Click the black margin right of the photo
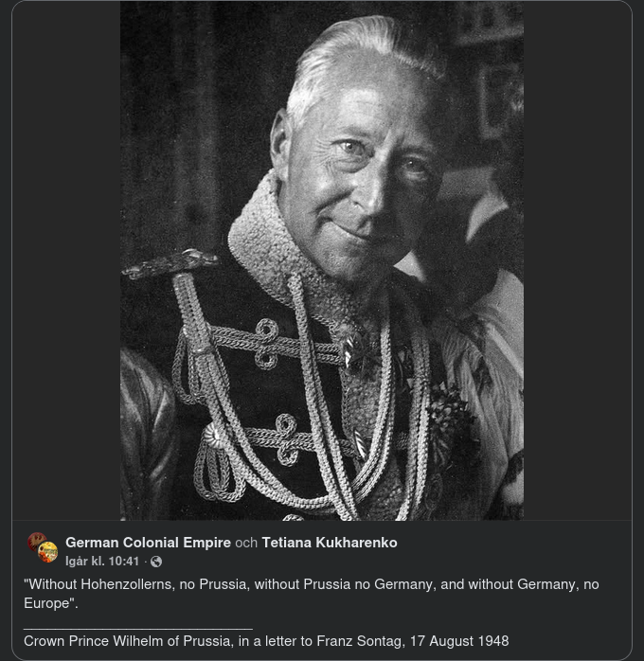 (x=578, y=260)
